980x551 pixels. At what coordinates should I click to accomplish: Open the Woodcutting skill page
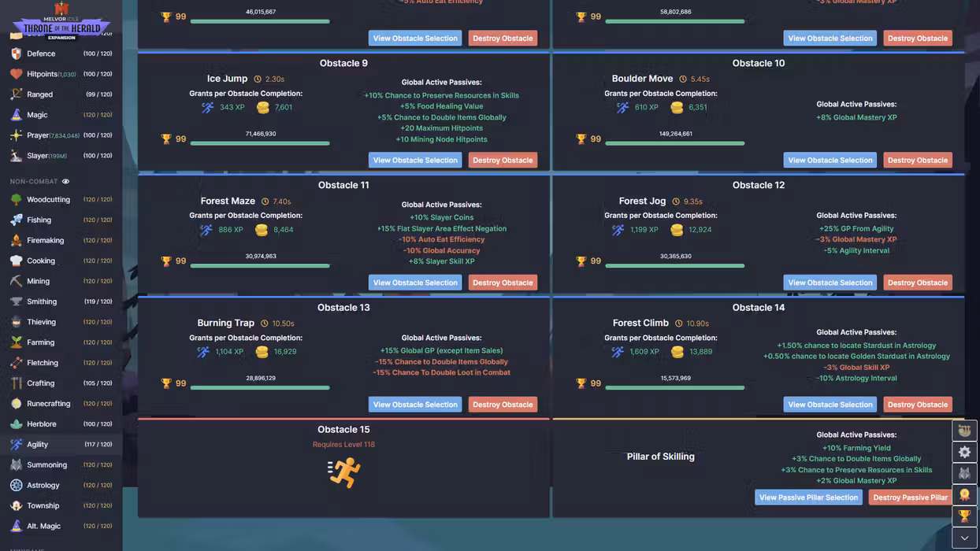pos(48,200)
